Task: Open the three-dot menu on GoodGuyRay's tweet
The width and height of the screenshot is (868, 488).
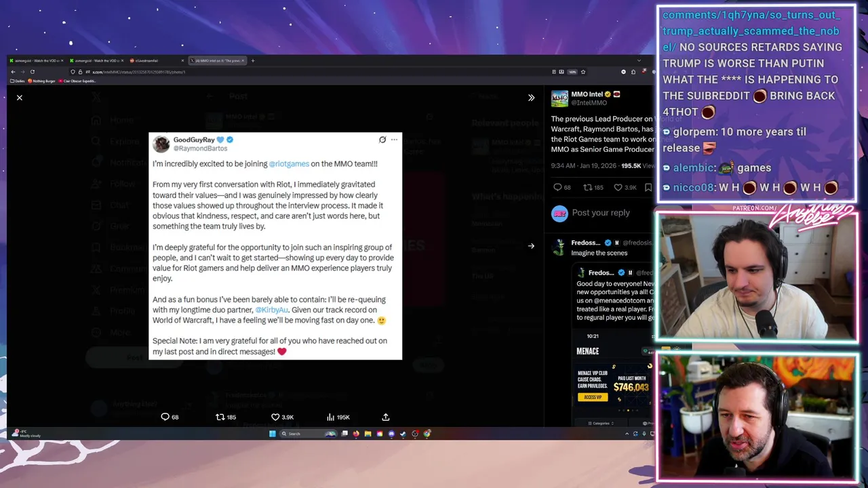Action: (394, 140)
